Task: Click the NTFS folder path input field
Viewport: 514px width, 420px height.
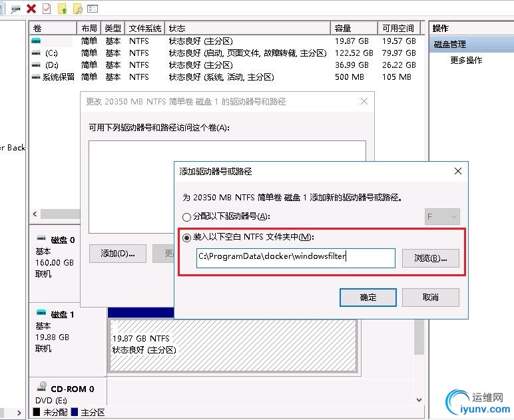Action: pyautogui.click(x=296, y=258)
